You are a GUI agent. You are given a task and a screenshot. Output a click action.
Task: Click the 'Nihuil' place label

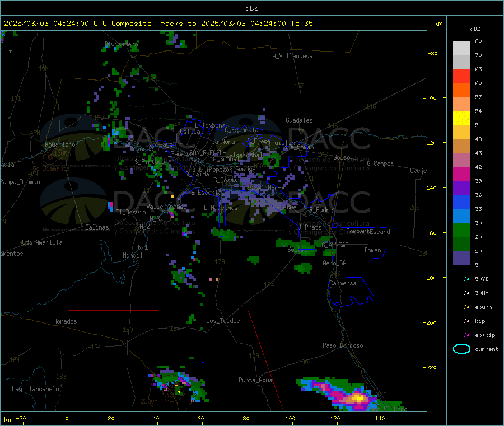132,255
